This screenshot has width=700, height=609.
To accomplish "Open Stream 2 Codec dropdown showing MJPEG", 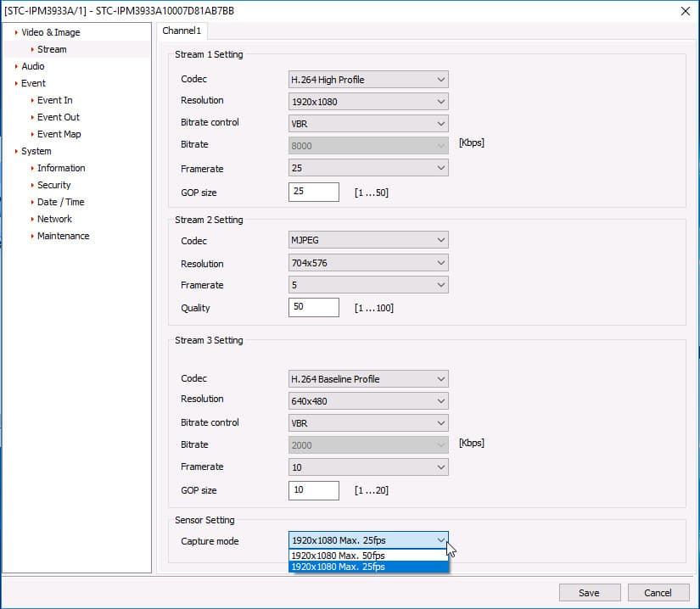I will (x=368, y=240).
